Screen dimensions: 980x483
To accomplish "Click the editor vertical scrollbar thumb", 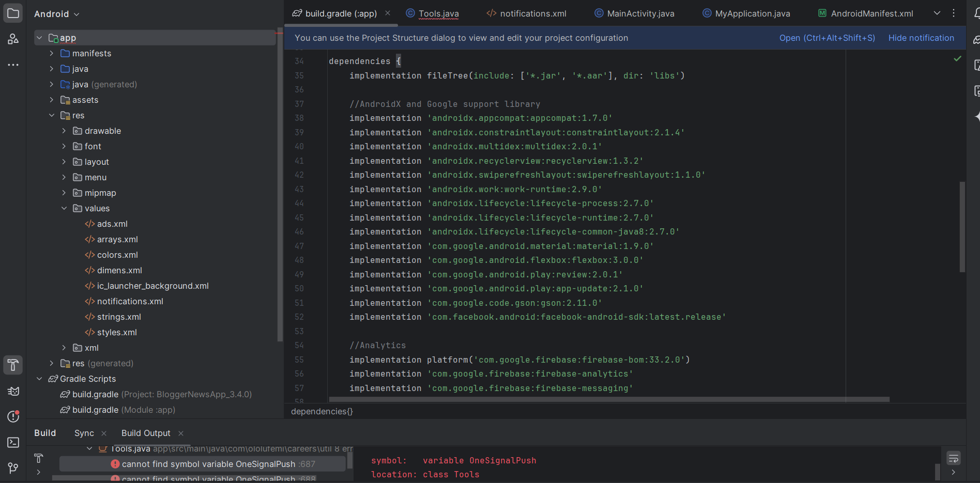I will pyautogui.click(x=962, y=227).
